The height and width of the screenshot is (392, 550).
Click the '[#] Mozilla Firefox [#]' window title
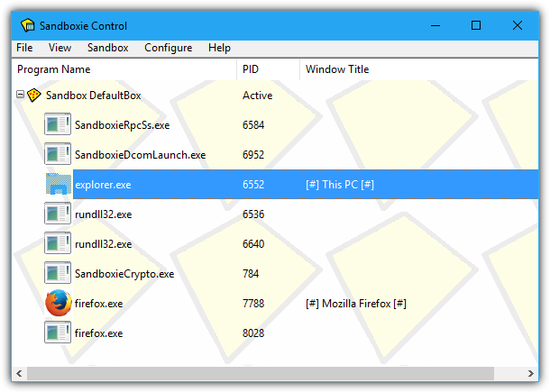coord(356,304)
